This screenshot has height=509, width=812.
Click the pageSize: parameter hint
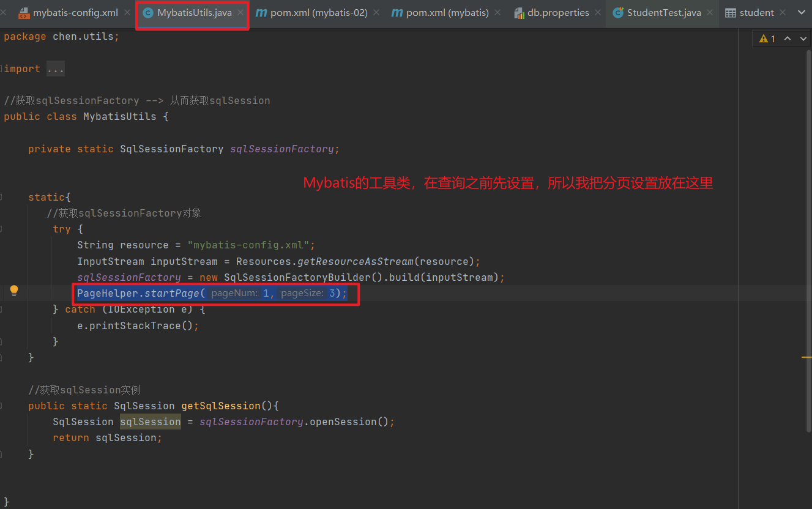point(302,294)
